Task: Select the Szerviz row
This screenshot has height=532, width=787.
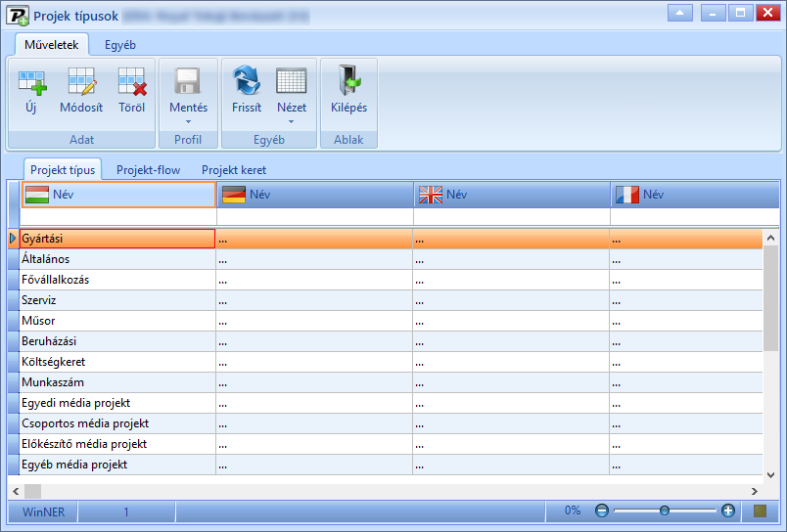Action: (386, 300)
